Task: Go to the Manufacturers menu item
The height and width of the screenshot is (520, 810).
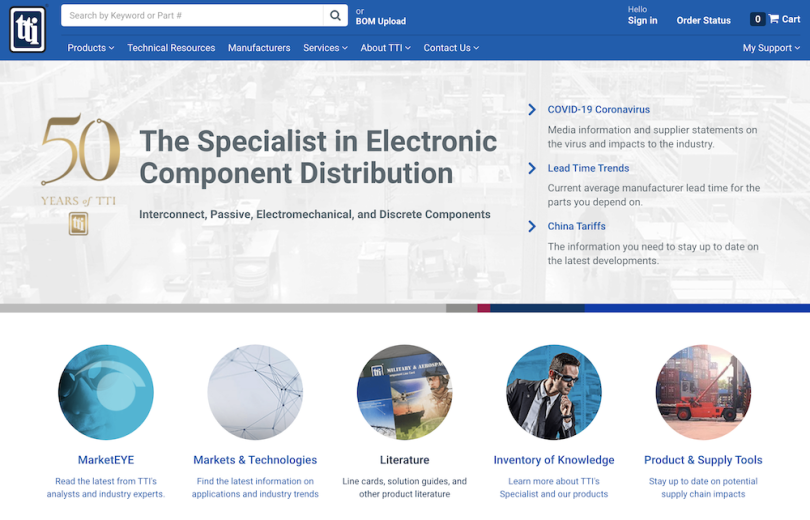Action: (x=259, y=48)
